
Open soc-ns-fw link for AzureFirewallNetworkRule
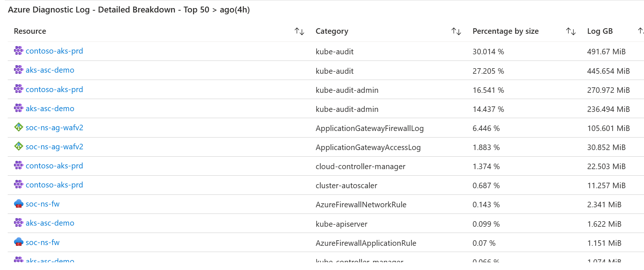(x=43, y=204)
